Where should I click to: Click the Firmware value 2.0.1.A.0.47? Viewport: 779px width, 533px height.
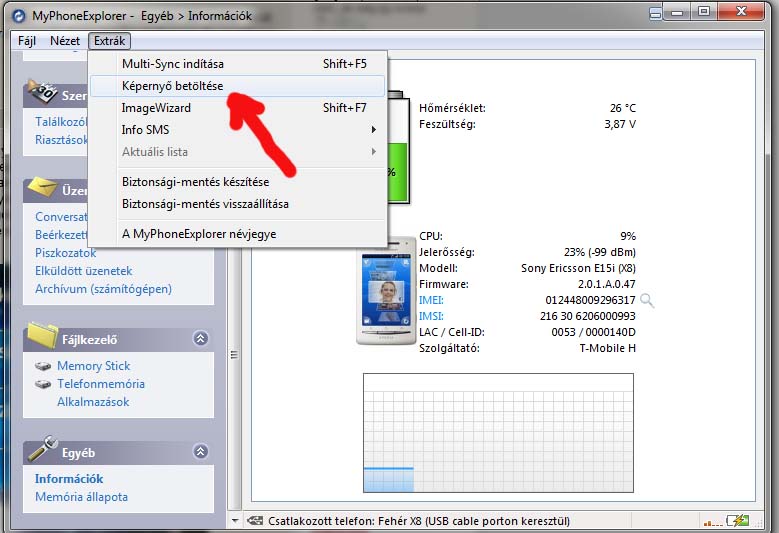tap(607, 284)
